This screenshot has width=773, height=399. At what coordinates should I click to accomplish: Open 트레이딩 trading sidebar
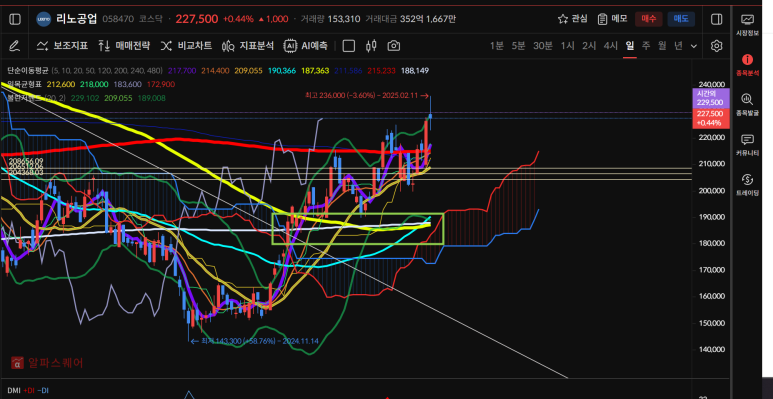point(747,184)
